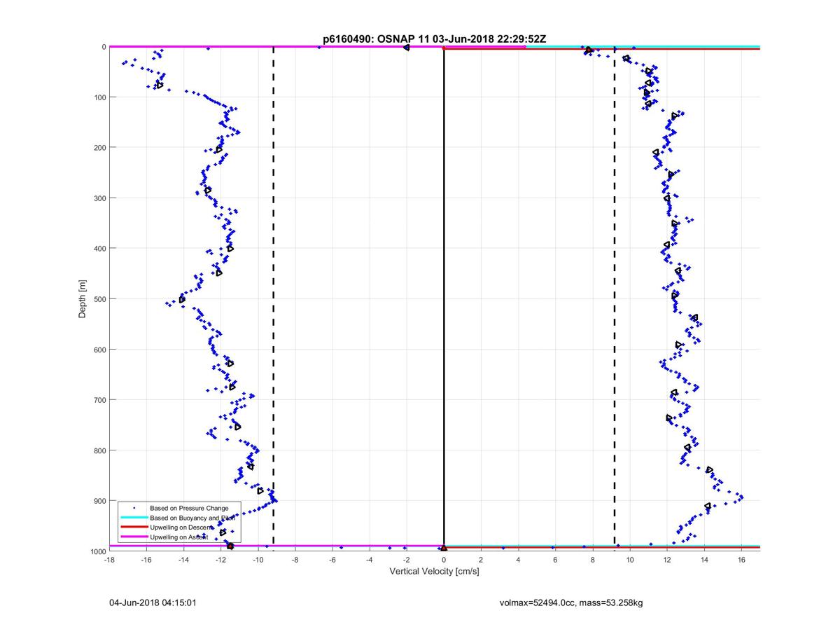The width and height of the screenshot is (840, 620).
Task: Click the 800 tick label on the depth axis
Action: tap(99, 450)
